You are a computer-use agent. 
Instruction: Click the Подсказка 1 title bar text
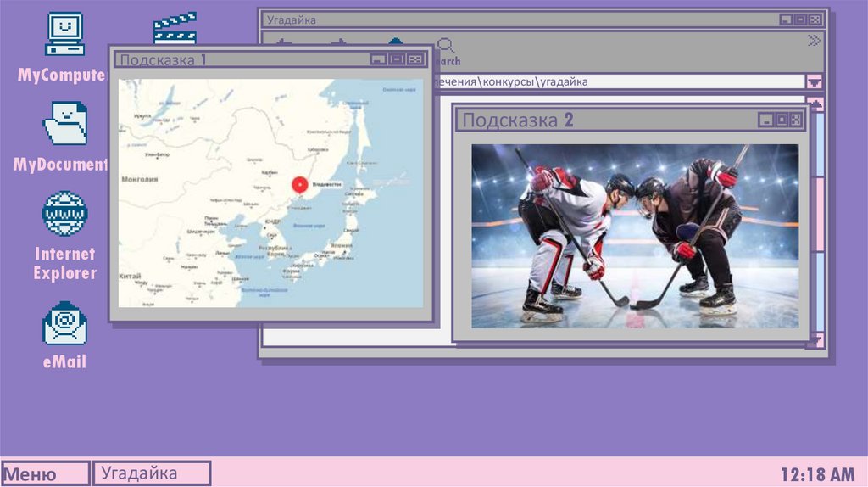pos(164,60)
